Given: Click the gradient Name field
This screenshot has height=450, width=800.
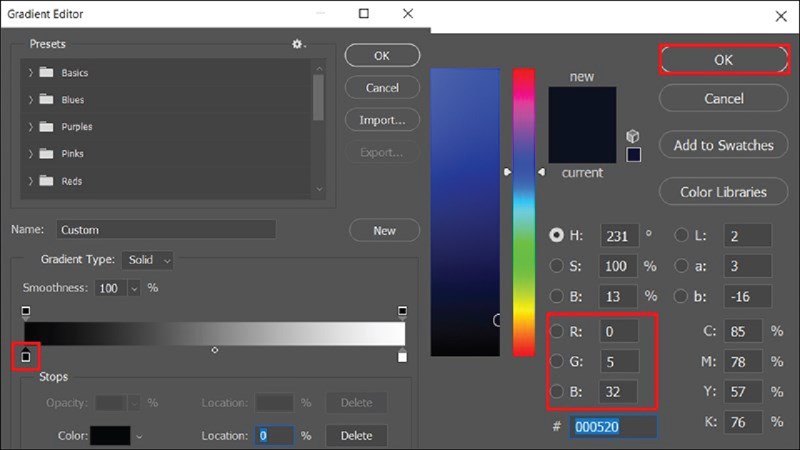Looking at the screenshot, I should [166, 230].
